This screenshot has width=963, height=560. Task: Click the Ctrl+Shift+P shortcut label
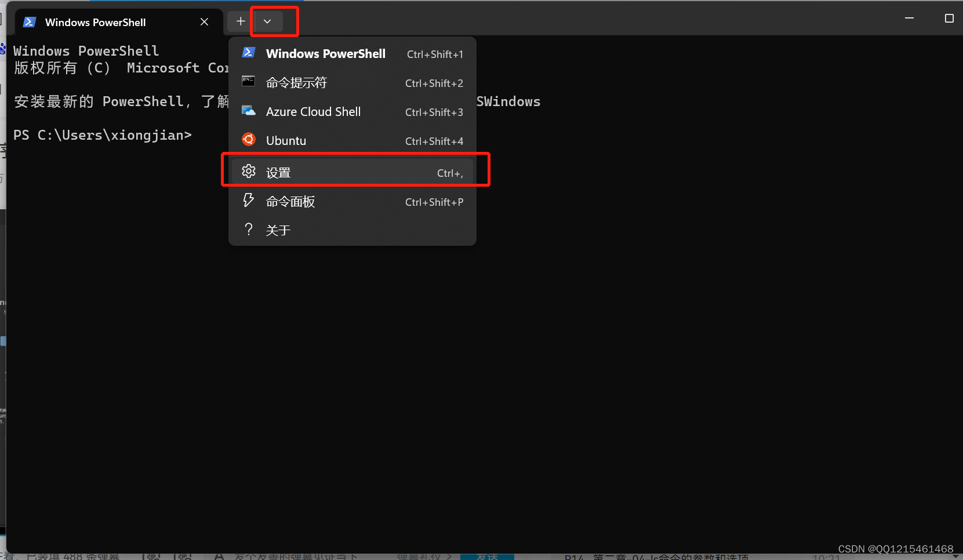point(434,202)
